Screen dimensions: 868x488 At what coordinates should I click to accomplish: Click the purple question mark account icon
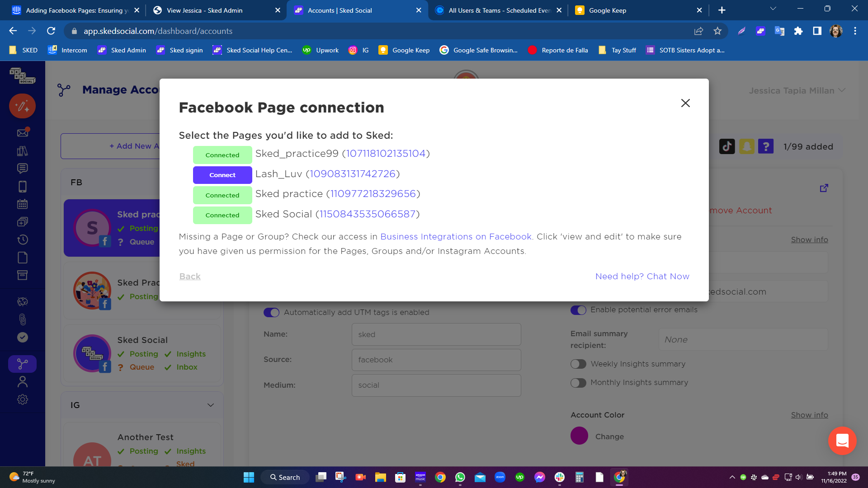tap(766, 146)
